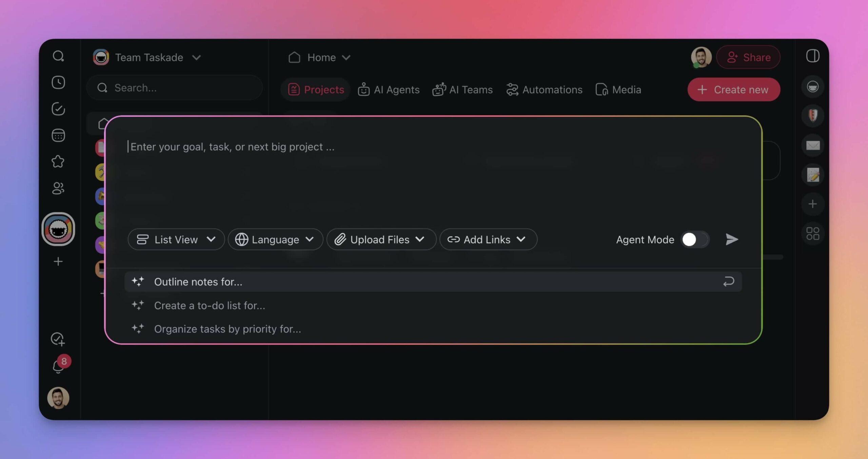Viewport: 868px width, 459px height.
Task: Select the envelope agent in the right panel
Action: point(813,146)
